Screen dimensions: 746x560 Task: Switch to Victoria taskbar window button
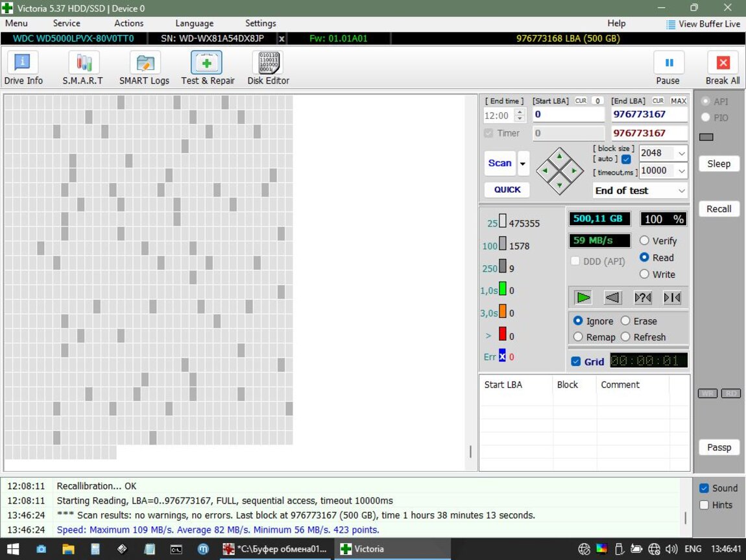click(x=392, y=549)
